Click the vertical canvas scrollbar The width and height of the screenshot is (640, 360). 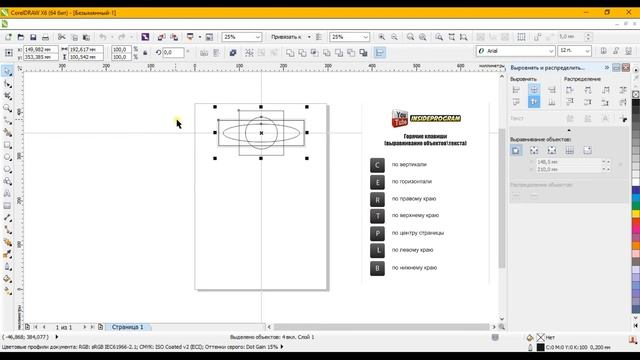point(502,198)
